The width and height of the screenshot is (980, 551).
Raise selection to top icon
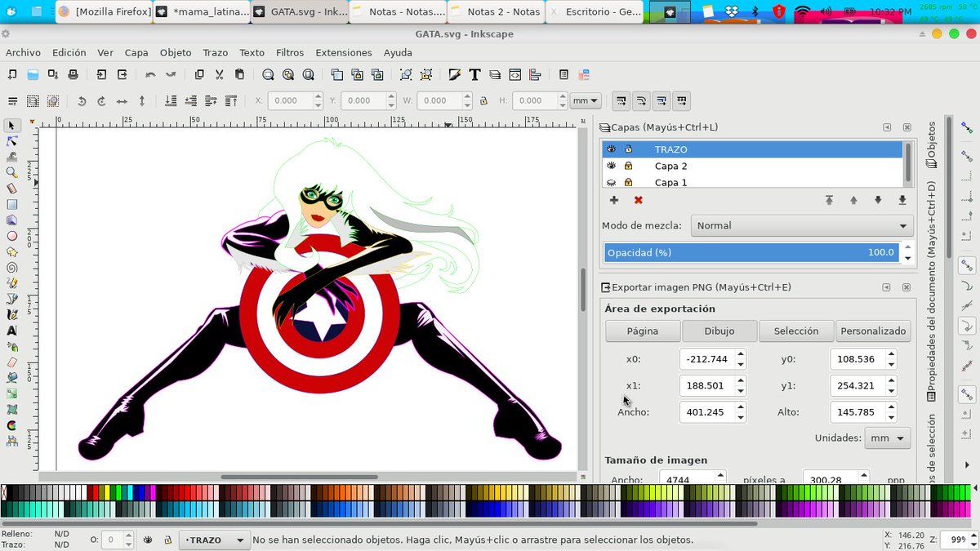point(232,101)
